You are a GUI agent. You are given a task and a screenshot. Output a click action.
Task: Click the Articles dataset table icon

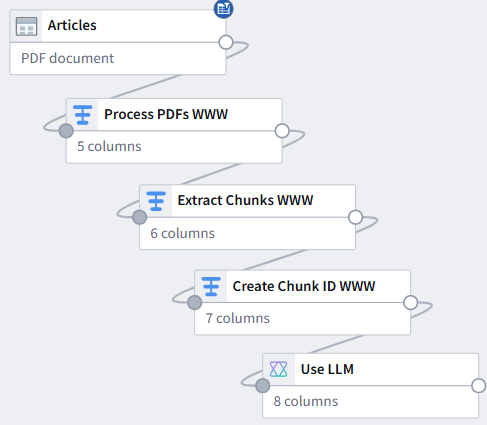[26, 26]
